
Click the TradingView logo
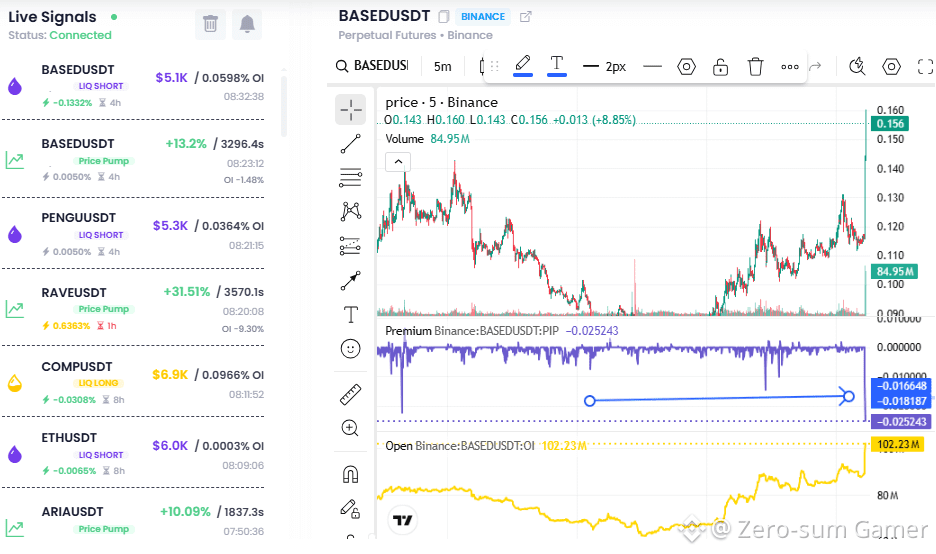tap(402, 520)
